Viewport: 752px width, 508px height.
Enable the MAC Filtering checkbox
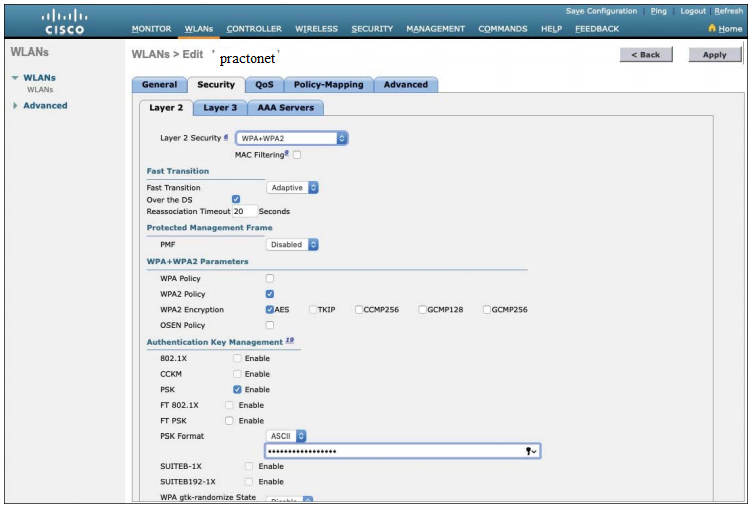pos(297,155)
